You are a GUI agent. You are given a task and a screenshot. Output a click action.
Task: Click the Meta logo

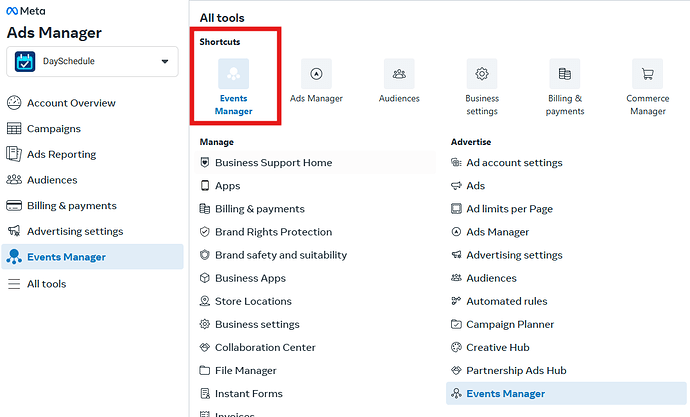point(26,11)
